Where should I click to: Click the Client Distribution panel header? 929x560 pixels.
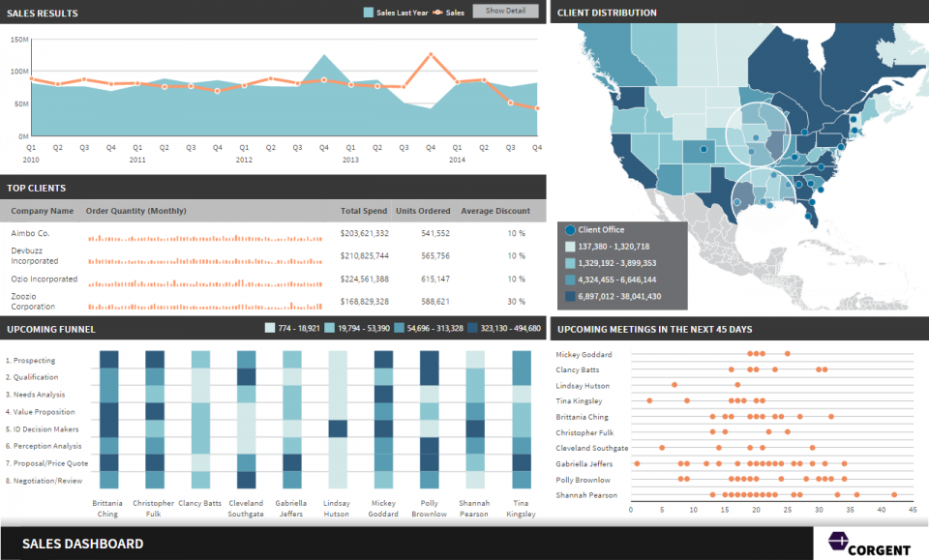[607, 13]
